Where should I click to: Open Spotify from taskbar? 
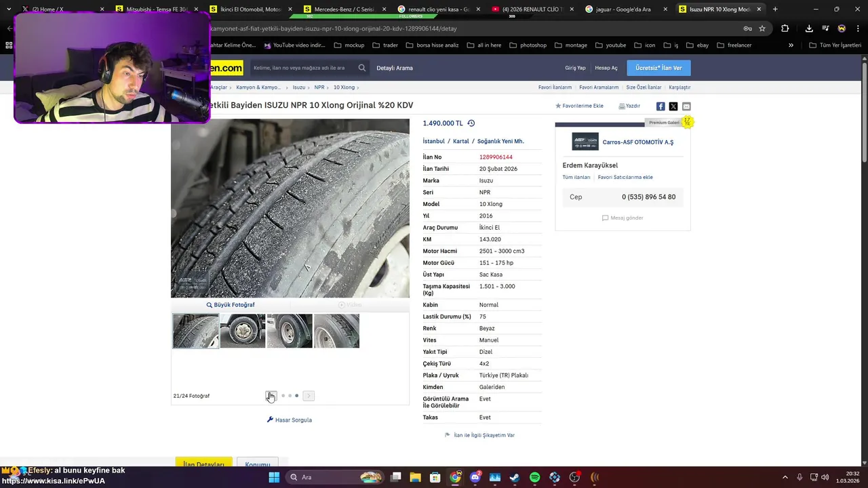pyautogui.click(x=534, y=477)
